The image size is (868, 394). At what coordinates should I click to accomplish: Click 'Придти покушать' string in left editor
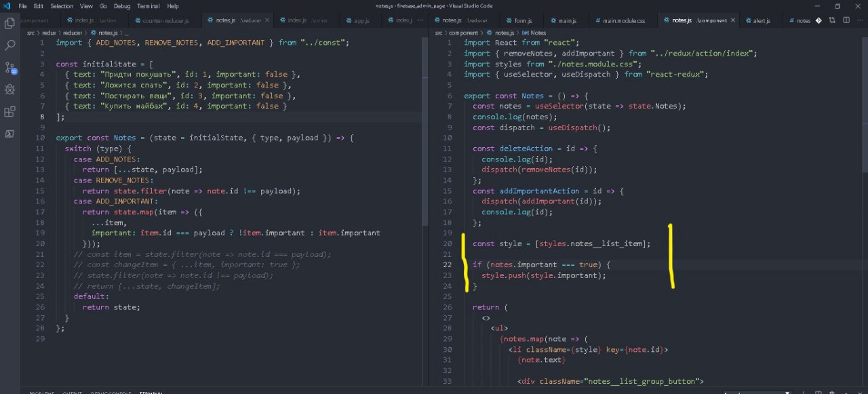tap(139, 74)
